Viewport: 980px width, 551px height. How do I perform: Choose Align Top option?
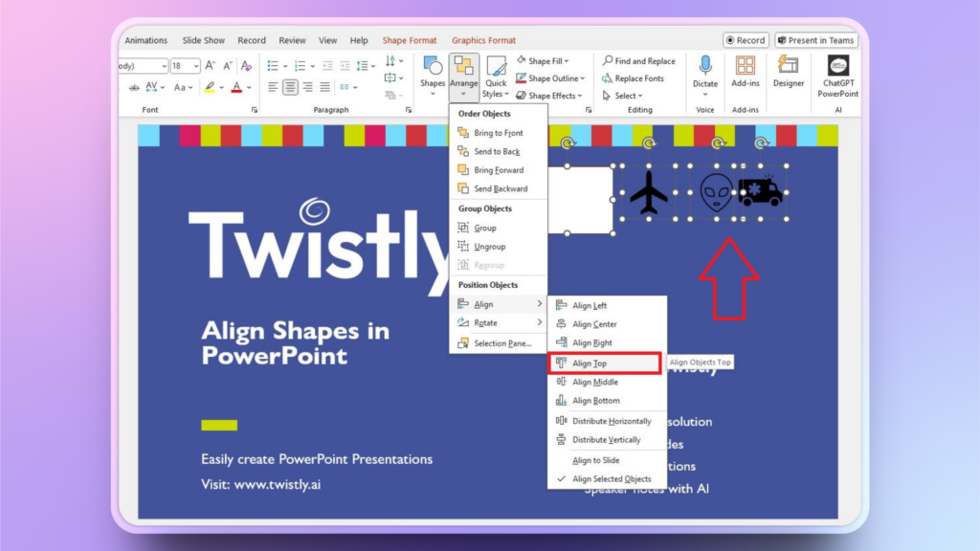point(605,363)
